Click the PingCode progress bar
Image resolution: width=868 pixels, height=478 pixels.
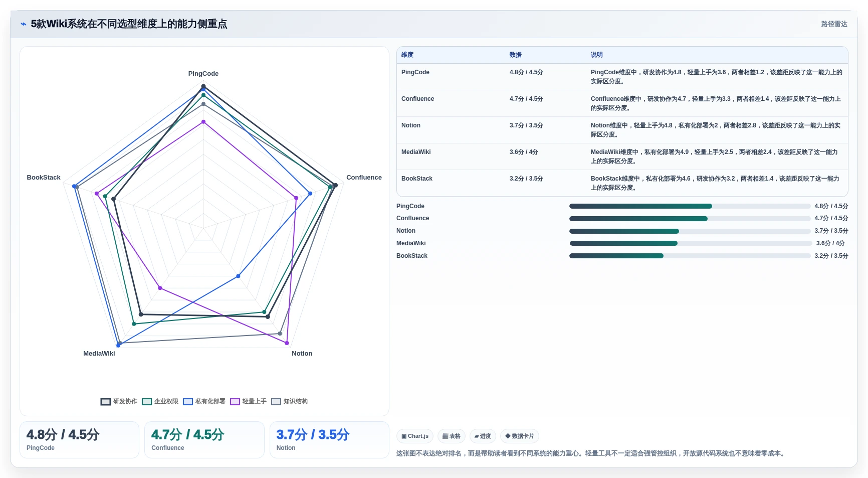coord(690,206)
